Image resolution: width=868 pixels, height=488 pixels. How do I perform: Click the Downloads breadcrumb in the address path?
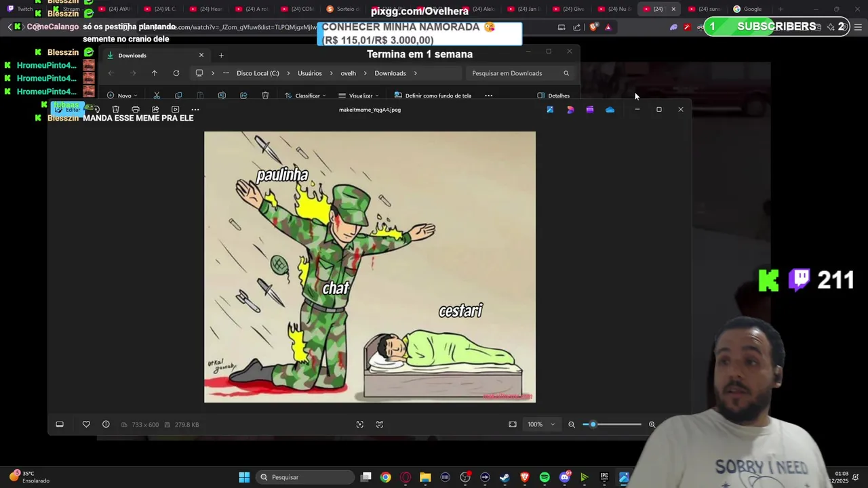click(390, 73)
